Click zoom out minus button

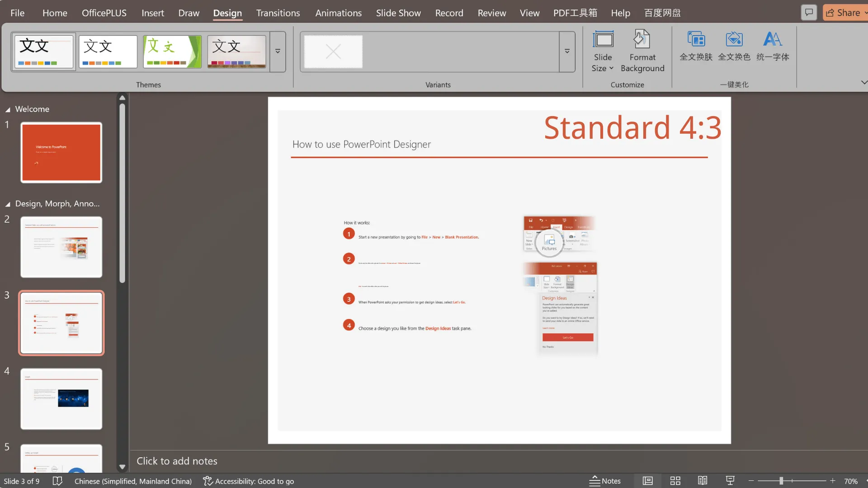pos(751,481)
